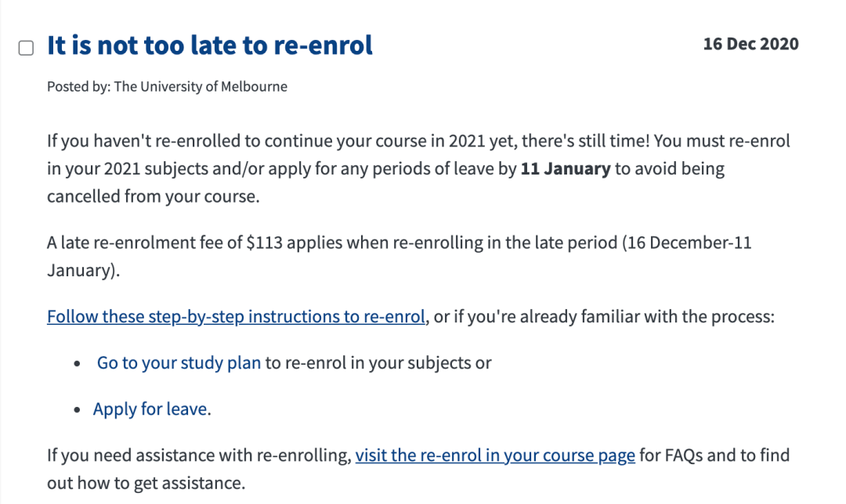The image size is (846, 504).
Task: Click the '(16 December-11' late period text
Action: [687, 243]
